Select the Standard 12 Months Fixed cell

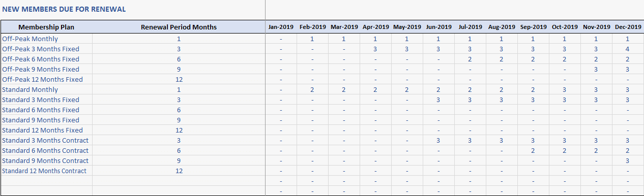click(x=46, y=130)
